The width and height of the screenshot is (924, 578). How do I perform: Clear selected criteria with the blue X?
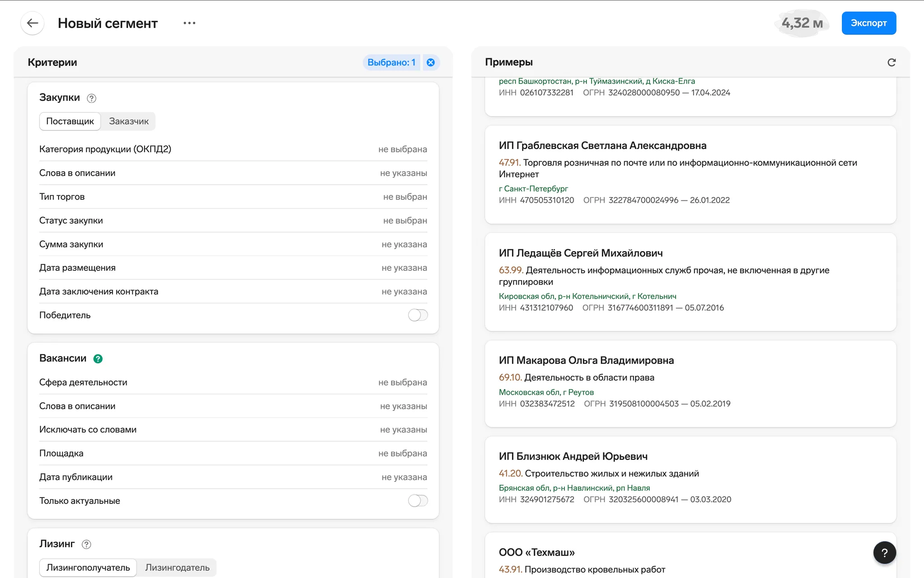pos(431,62)
